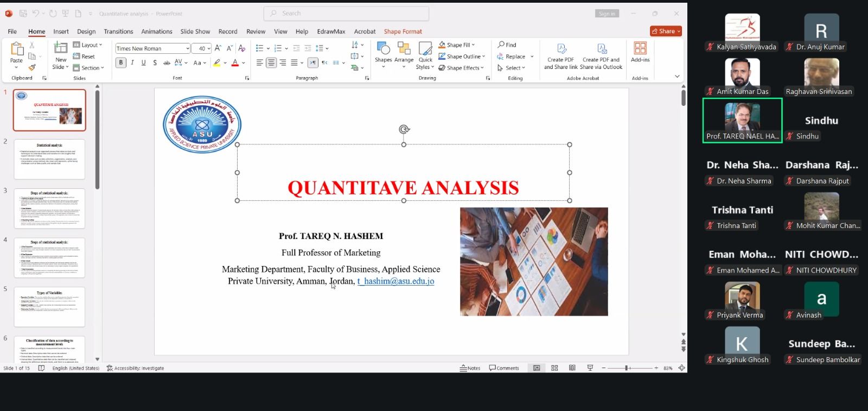Toggle Bold formatting
868x411 pixels.
pos(121,63)
